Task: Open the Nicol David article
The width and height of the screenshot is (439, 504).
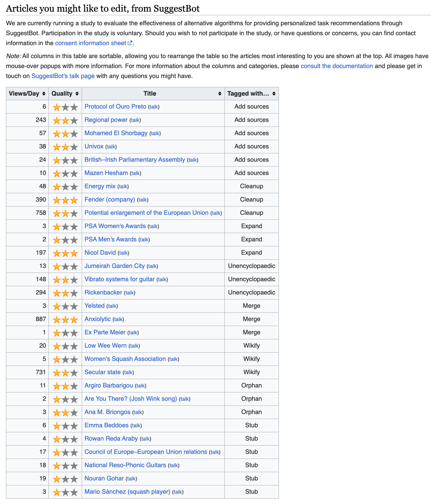Action: [100, 253]
